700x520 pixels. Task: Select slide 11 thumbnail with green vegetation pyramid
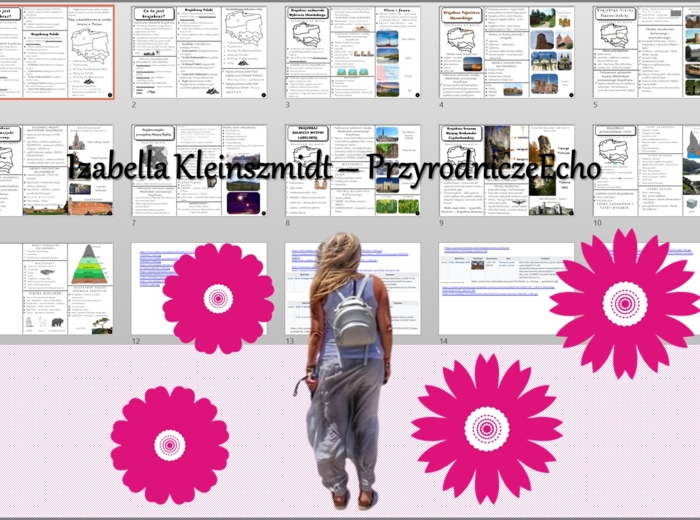tap(56, 289)
